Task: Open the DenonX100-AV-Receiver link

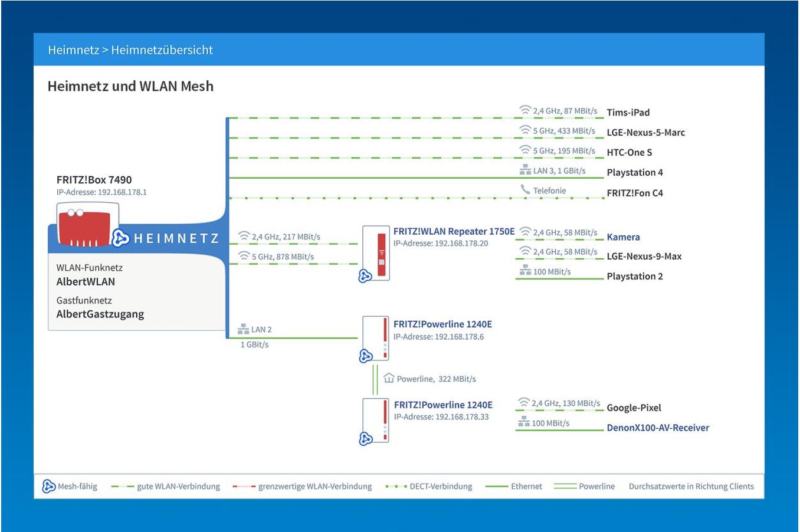Action: 658,428
